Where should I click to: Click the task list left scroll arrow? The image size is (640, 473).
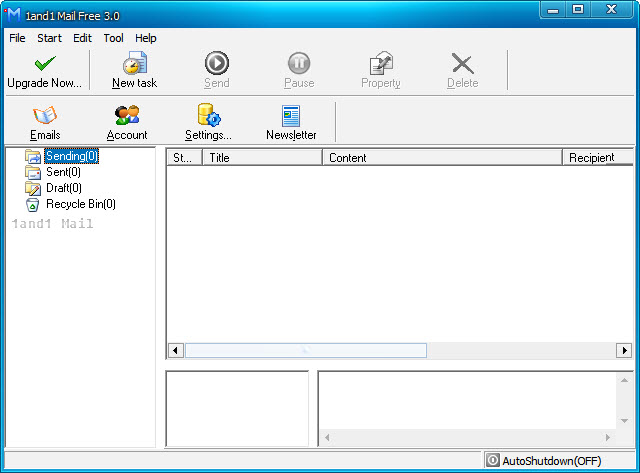coord(176,351)
